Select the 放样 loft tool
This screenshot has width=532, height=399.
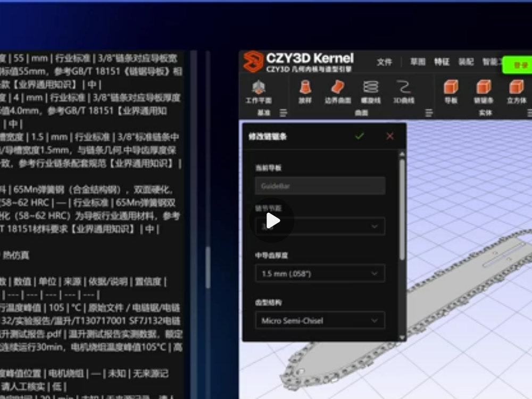click(305, 92)
